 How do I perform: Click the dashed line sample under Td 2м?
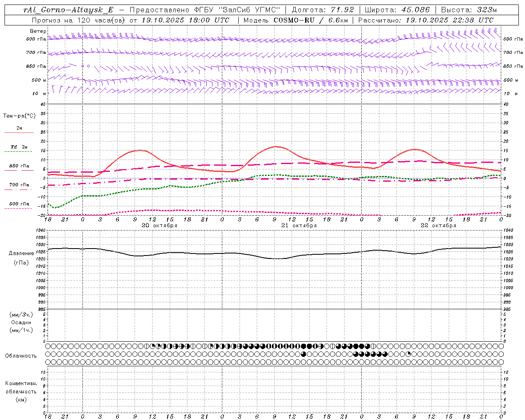tap(18, 152)
